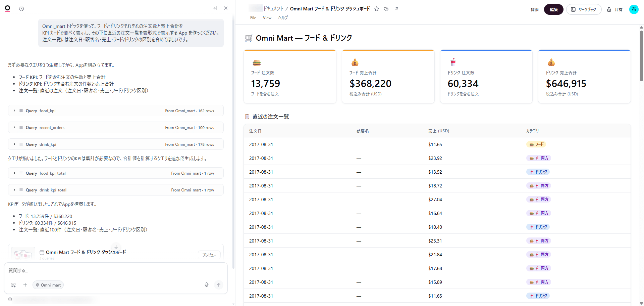Click the ドリンク badge in $13.52 row

pos(538,172)
